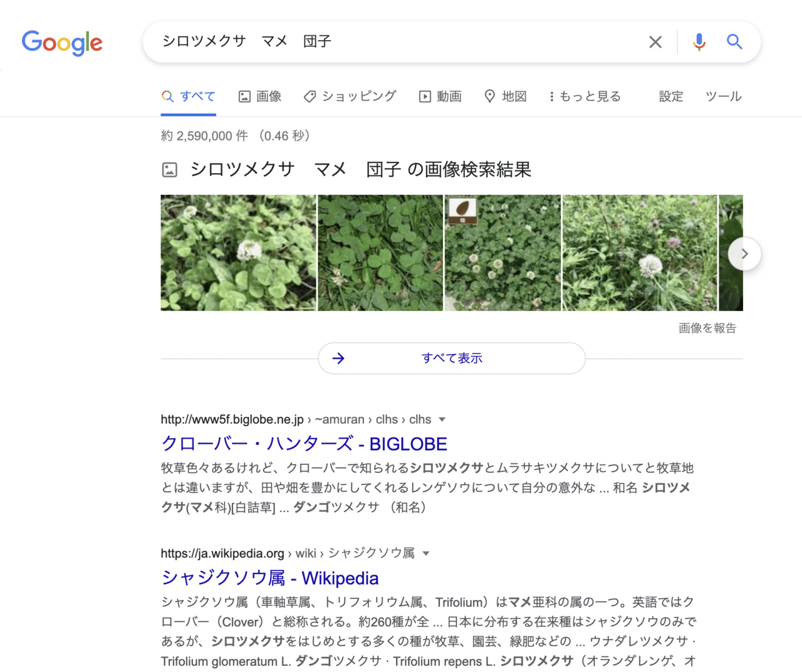Open the シャジクソウ属 - Wikipedia article
The image size is (802, 672).
click(269, 578)
